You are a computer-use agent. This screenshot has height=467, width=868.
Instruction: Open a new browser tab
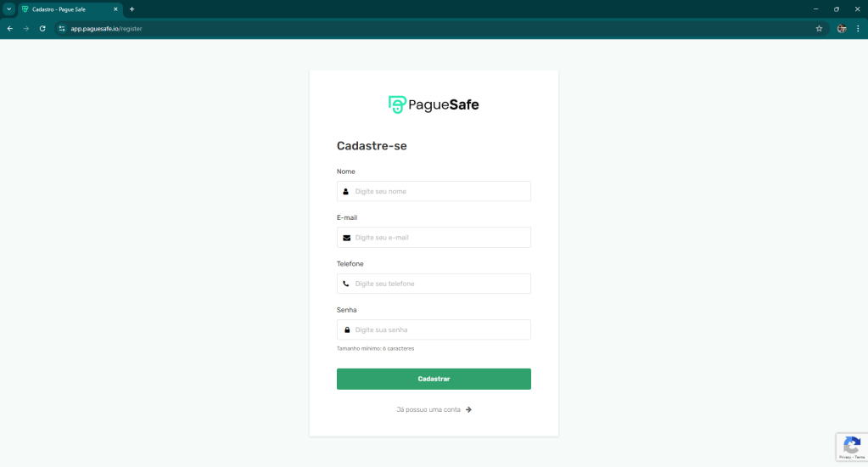pyautogui.click(x=132, y=8)
